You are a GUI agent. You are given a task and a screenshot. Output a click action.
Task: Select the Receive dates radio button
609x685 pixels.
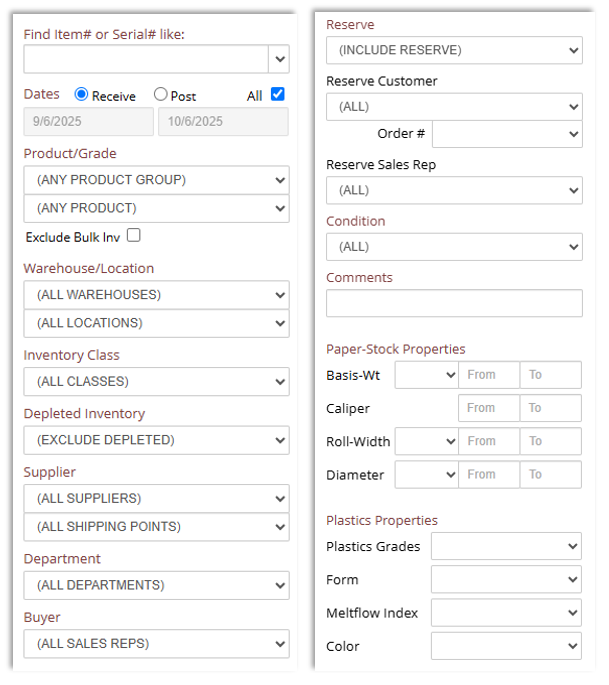pyautogui.click(x=82, y=95)
